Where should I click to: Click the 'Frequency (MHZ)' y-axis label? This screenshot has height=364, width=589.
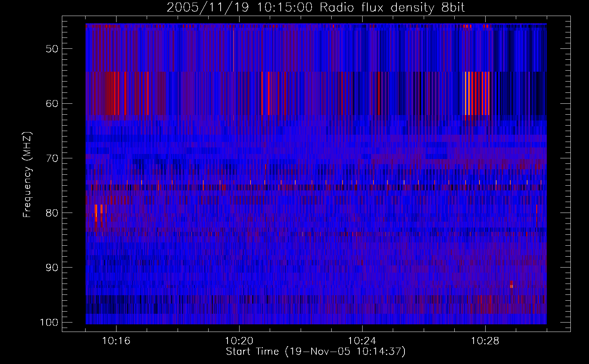27,174
